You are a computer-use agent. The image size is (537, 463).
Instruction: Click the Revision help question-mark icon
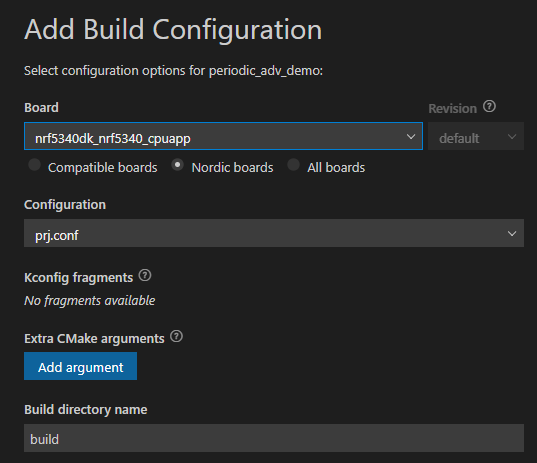point(489,107)
